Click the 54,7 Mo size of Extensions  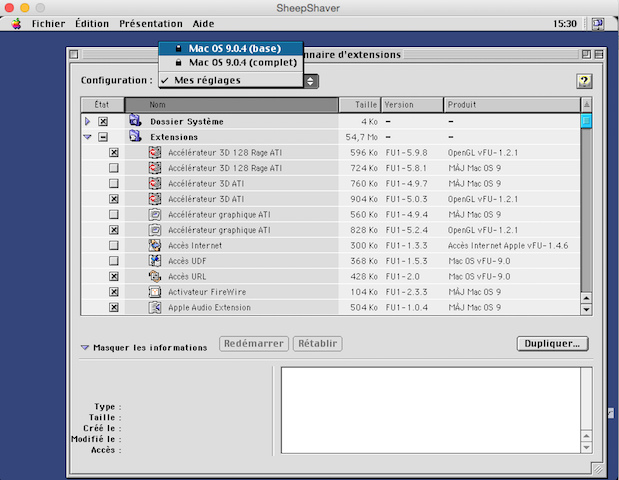(x=361, y=137)
